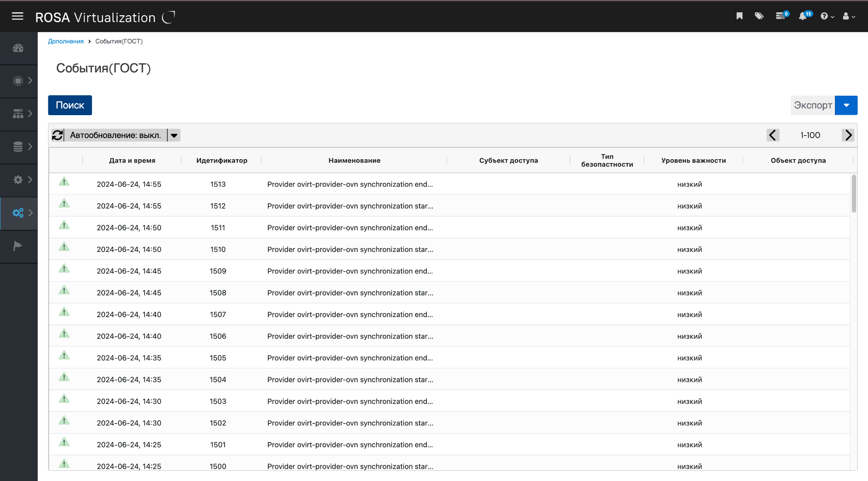Click the refresh icon beside Автообновление
The width and height of the screenshot is (868, 481).
[58, 135]
